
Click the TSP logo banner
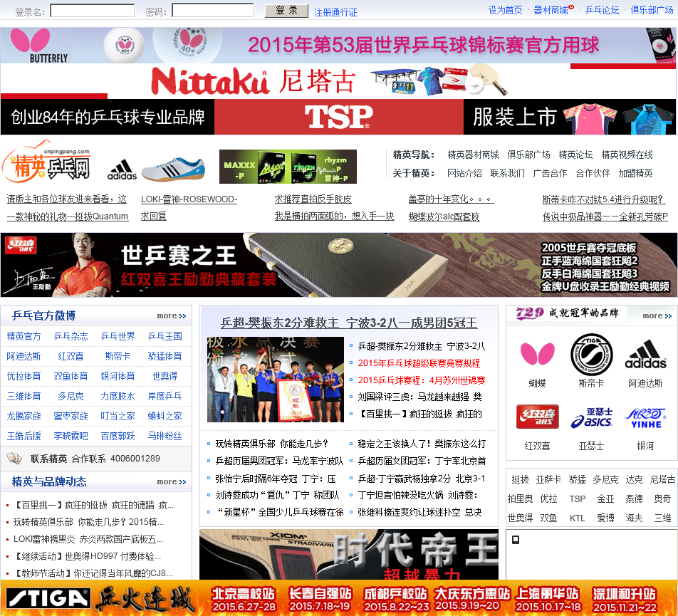(x=338, y=117)
